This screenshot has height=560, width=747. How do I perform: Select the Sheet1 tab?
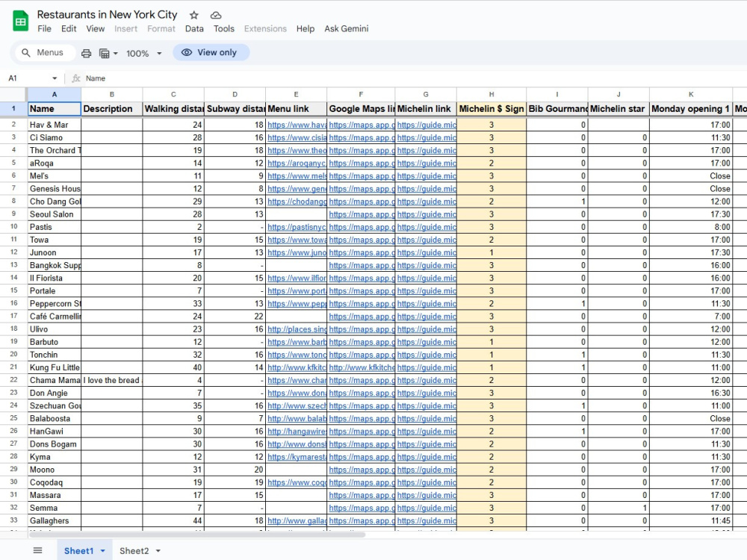[x=78, y=551]
